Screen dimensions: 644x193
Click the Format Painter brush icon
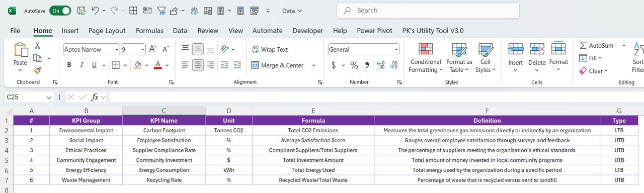[x=37, y=70]
